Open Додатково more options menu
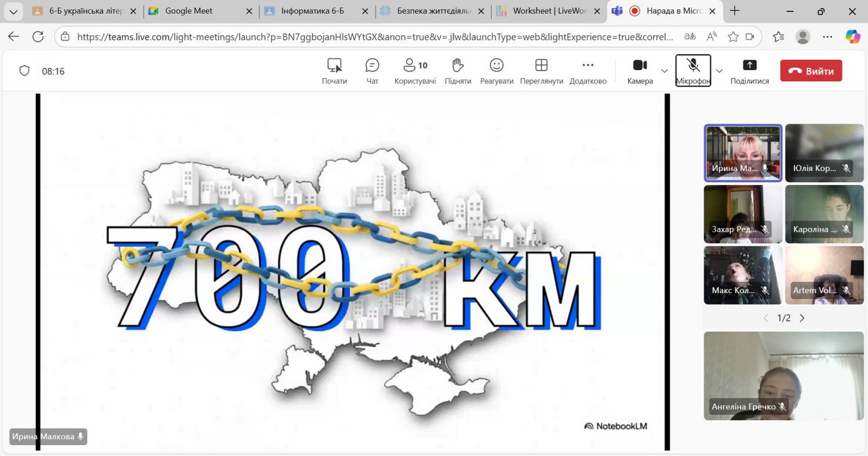Viewport: 868px width, 456px height. point(588,71)
